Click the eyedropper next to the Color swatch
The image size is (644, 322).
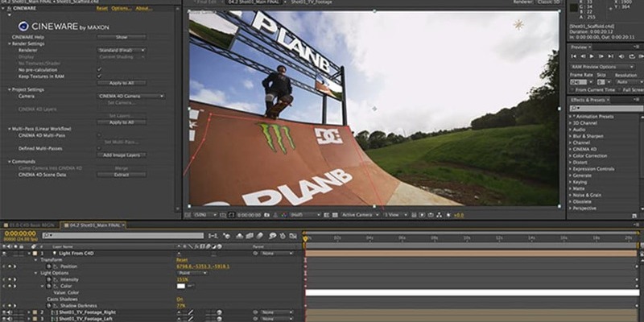(x=191, y=286)
